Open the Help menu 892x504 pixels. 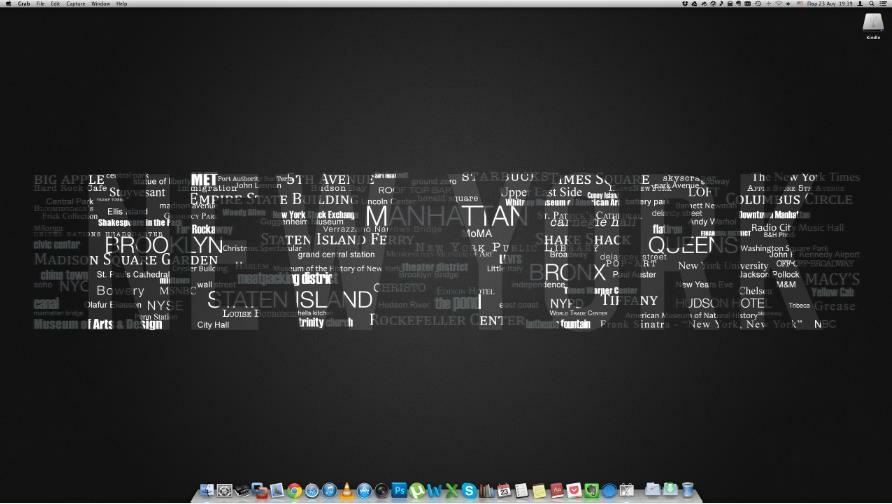[122, 3]
